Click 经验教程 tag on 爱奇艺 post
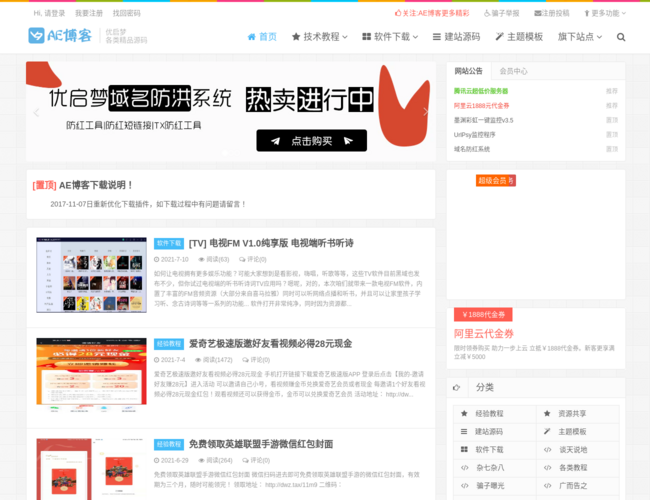Viewport: 650px width, 500px height. pyautogui.click(x=169, y=344)
